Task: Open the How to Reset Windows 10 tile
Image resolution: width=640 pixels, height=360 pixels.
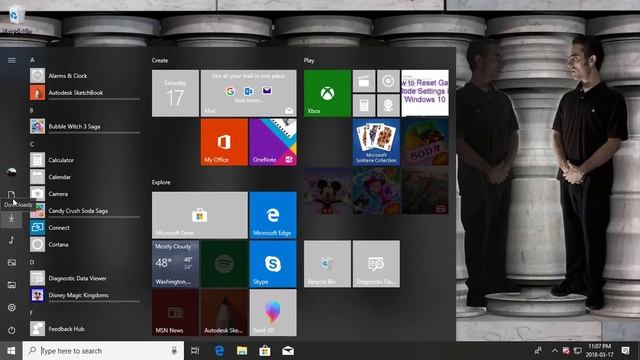Action: pyautogui.click(x=425, y=93)
